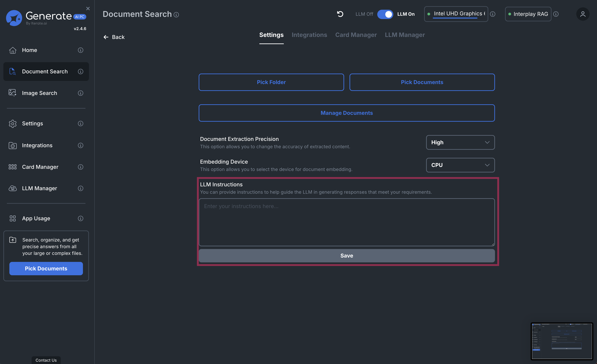Click the Generate logo icon
Image resolution: width=597 pixels, height=364 pixels.
14,18
